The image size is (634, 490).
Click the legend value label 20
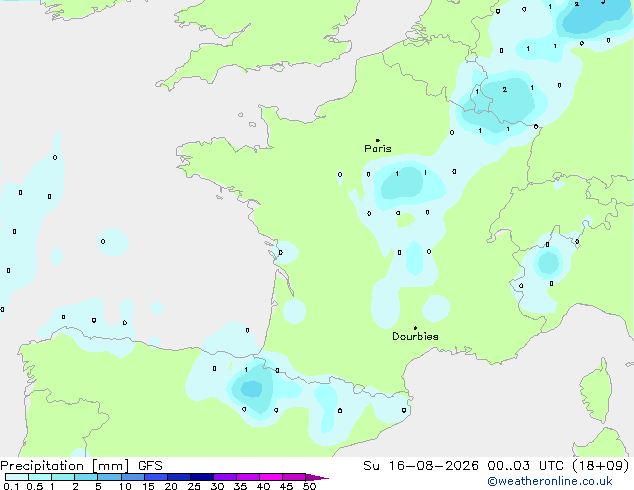point(171,486)
